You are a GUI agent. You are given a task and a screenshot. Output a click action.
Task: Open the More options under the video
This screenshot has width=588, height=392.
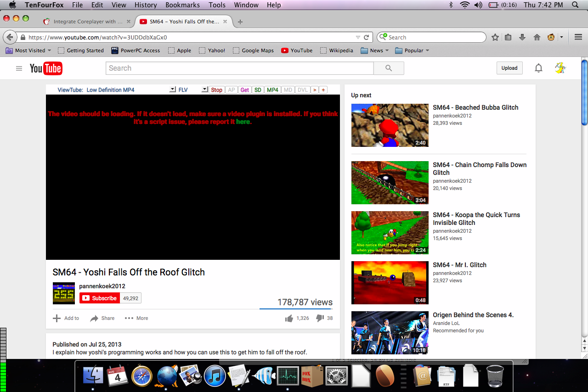coord(136,318)
